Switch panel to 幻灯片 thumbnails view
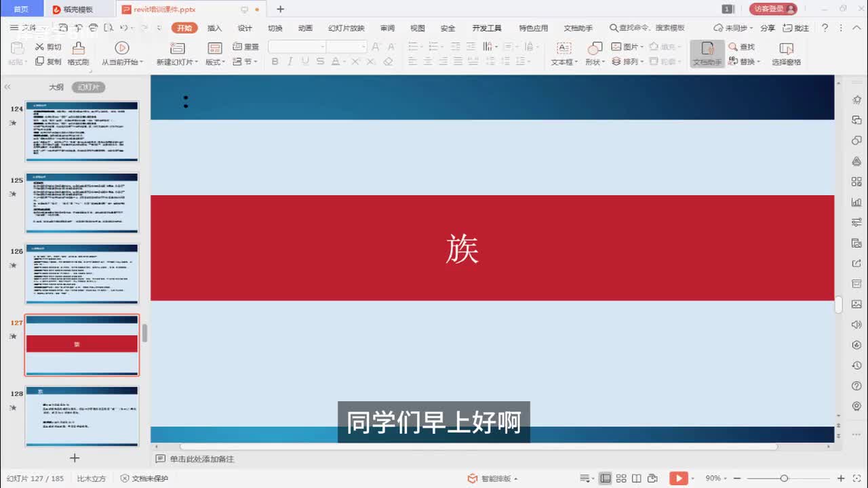868x488 pixels. [88, 87]
